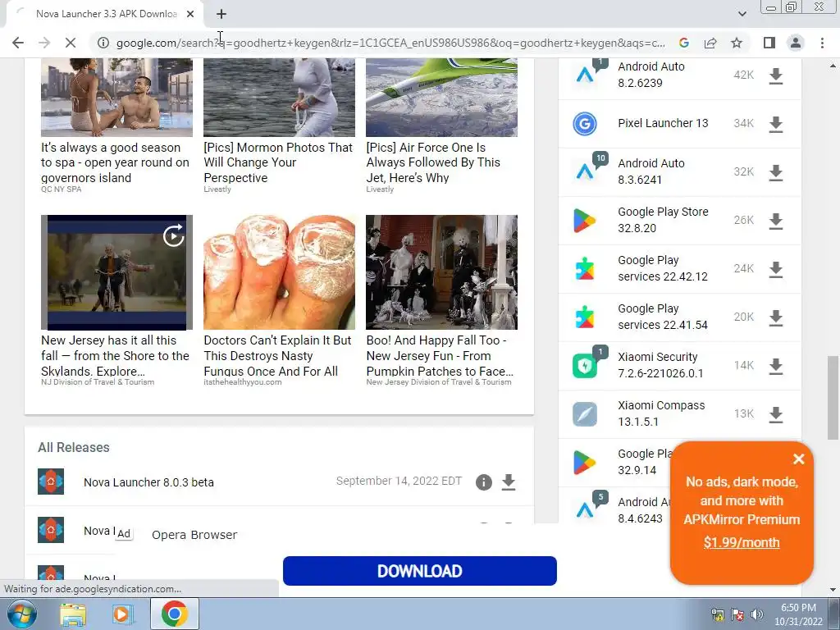Open Xiaomi Compass app icon
840x630 pixels.
584,414
